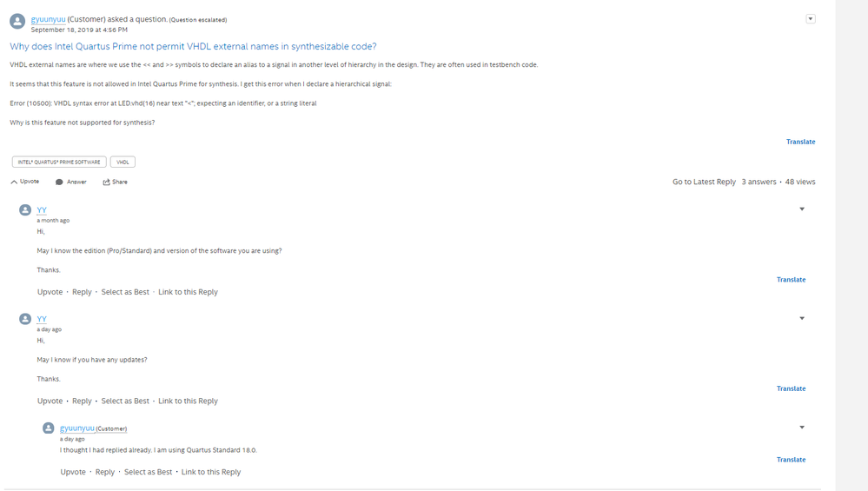Image resolution: width=868 pixels, height=491 pixels.
Task: Open the question title link about VHDL external names
Action: tap(193, 47)
